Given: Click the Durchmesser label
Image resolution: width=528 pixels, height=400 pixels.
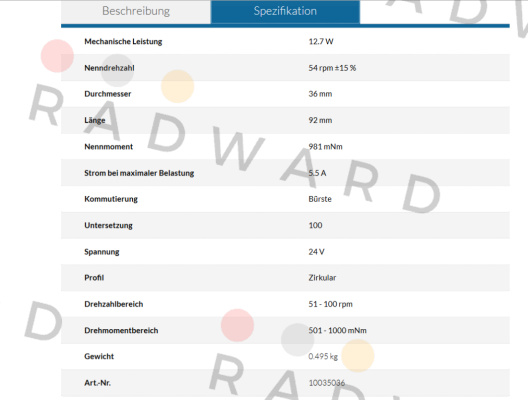Looking at the screenshot, I should [x=108, y=94].
